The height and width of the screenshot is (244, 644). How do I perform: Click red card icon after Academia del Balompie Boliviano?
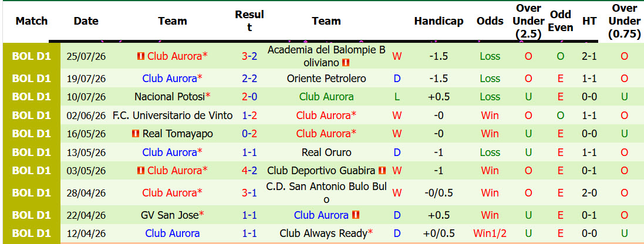click(x=346, y=62)
